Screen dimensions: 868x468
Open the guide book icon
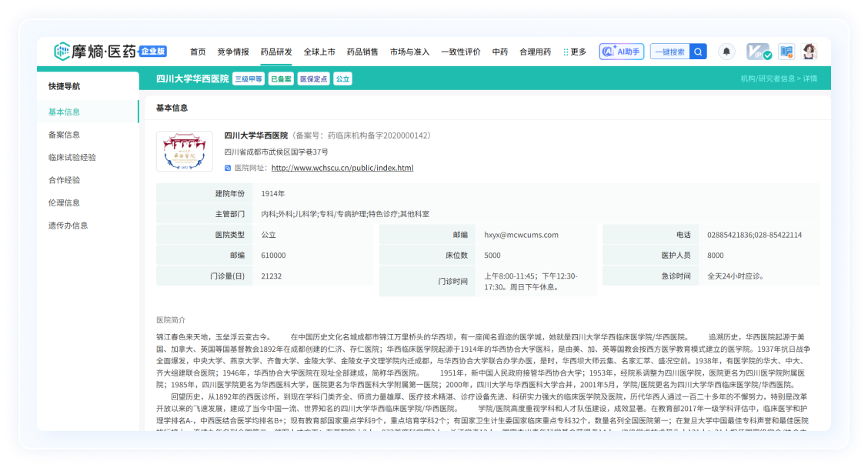[786, 52]
